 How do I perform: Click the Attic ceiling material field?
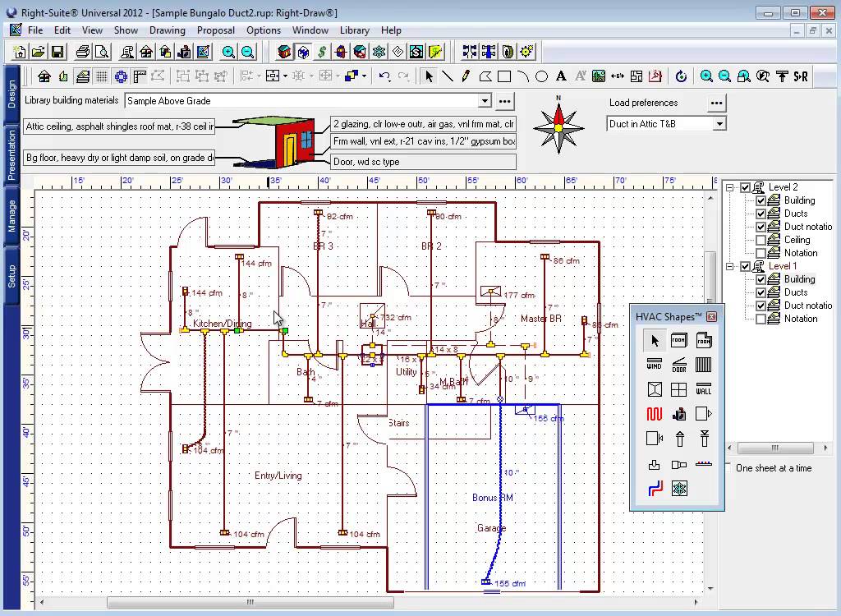point(119,126)
